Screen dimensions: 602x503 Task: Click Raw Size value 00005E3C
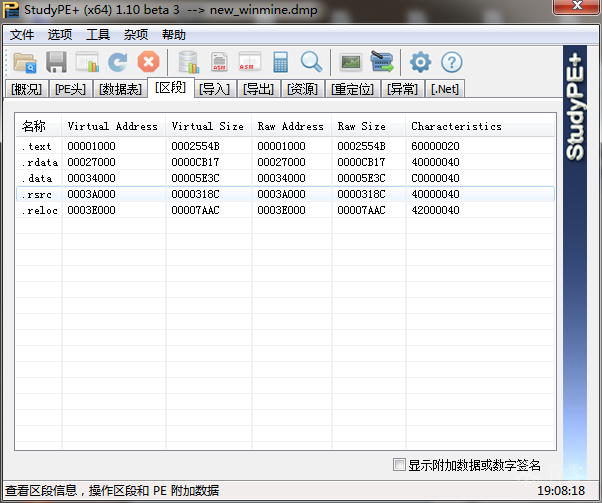point(361,178)
